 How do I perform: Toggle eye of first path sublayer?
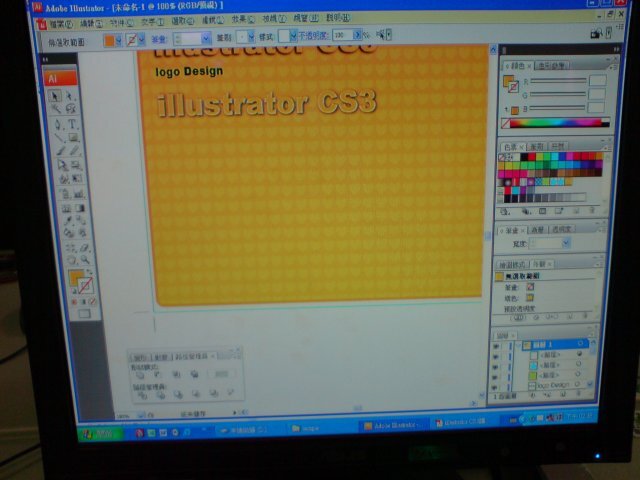pyautogui.click(x=496, y=356)
